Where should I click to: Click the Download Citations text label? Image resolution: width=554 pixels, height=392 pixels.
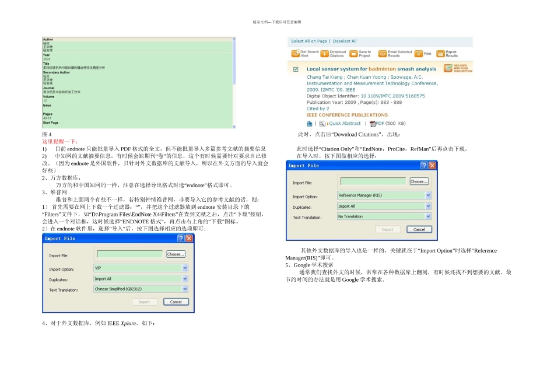pyautogui.click(x=338, y=54)
